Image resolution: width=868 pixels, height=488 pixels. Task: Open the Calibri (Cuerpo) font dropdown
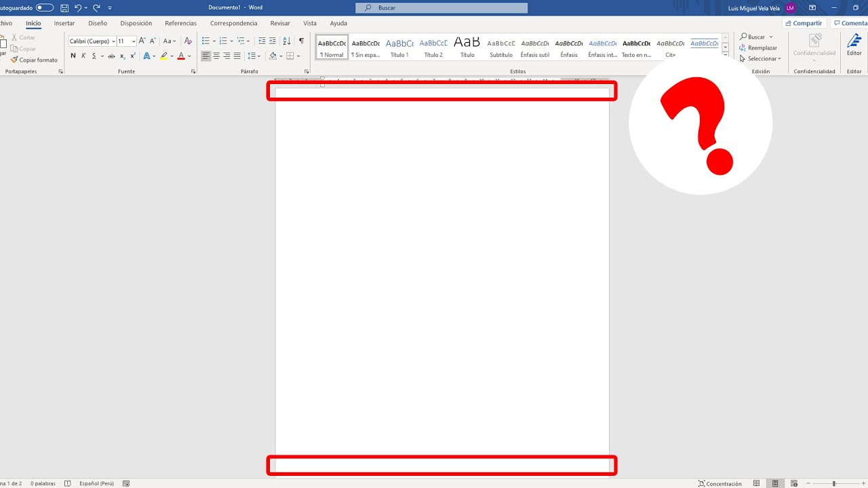pos(92,41)
